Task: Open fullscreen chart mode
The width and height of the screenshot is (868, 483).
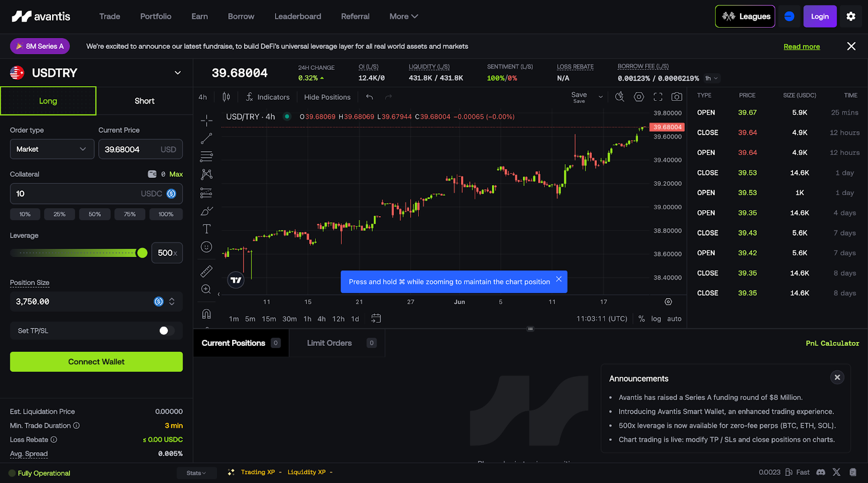Action: coord(658,96)
